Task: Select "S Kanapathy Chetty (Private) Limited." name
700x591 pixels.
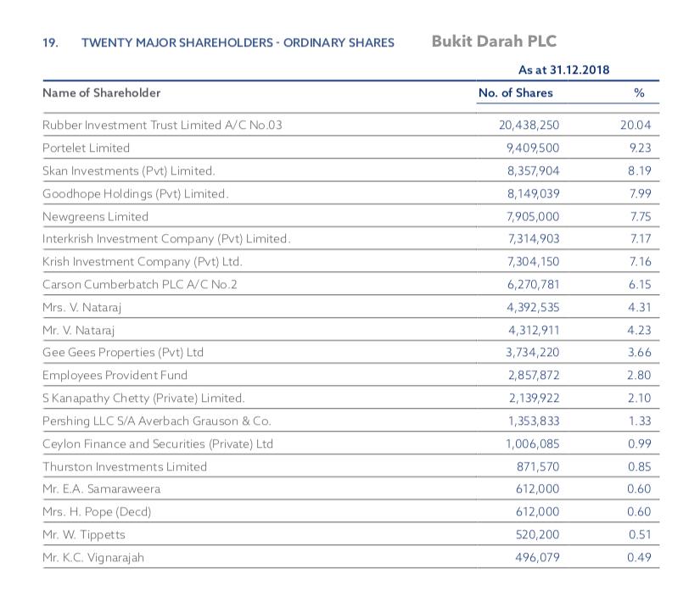Action: tap(143, 399)
